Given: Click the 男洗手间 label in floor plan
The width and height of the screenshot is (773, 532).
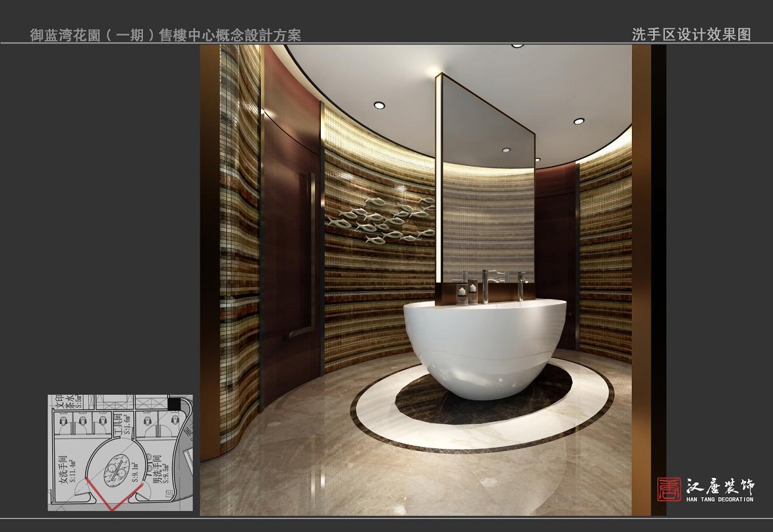Looking at the screenshot, I should pos(158,468).
